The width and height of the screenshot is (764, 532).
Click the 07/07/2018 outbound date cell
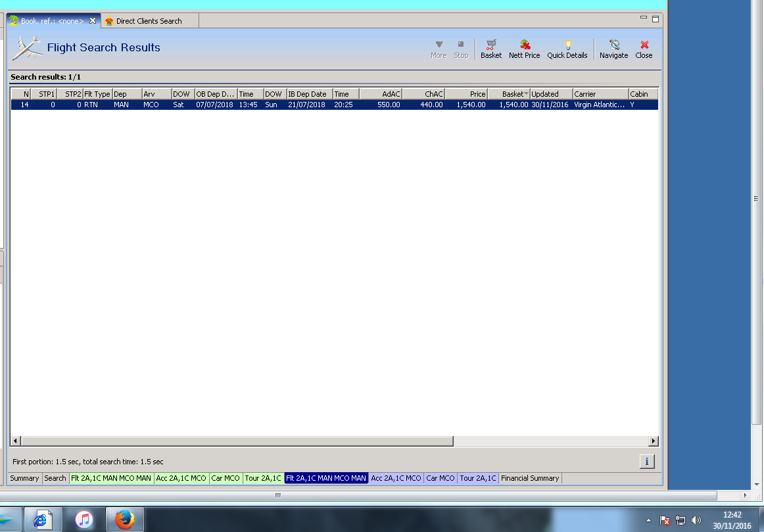pyautogui.click(x=215, y=105)
